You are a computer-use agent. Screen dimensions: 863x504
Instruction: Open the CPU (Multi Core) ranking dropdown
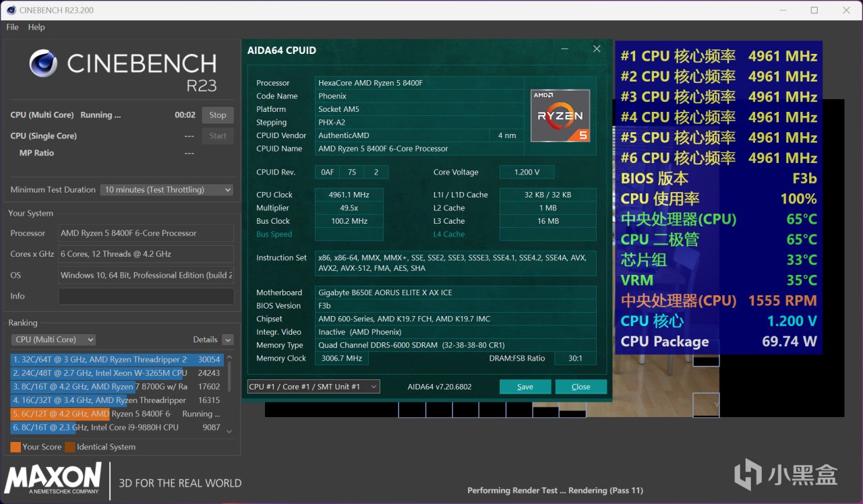click(x=53, y=340)
